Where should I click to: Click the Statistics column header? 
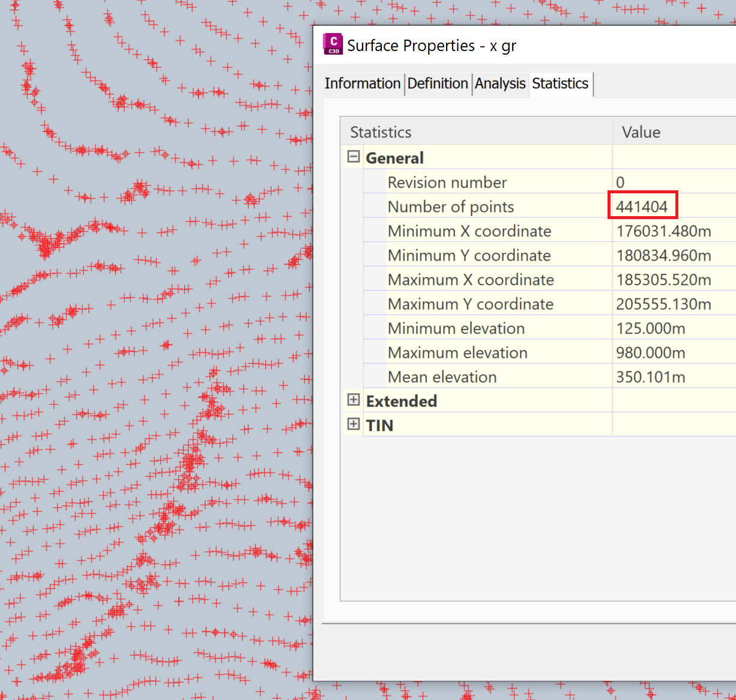tap(381, 131)
